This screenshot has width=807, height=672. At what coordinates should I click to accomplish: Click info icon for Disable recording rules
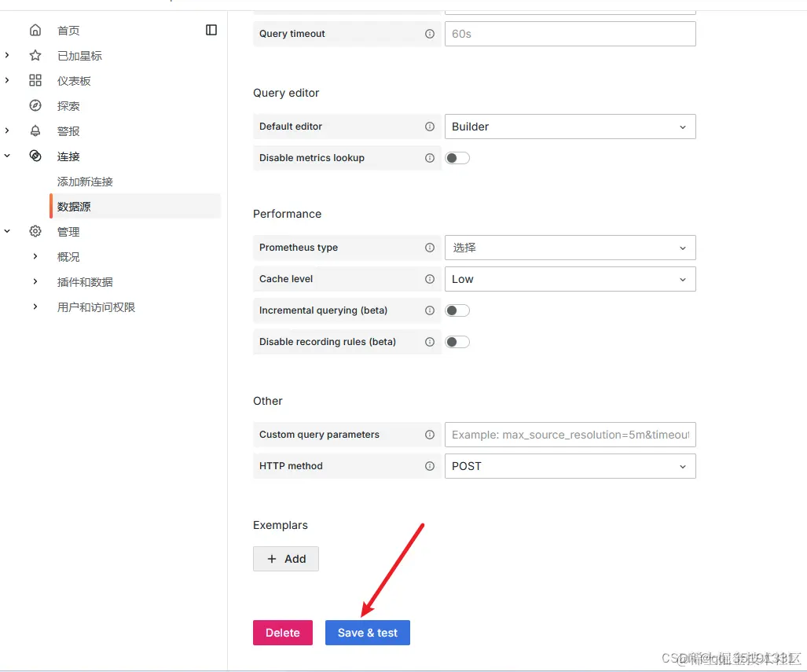click(430, 342)
